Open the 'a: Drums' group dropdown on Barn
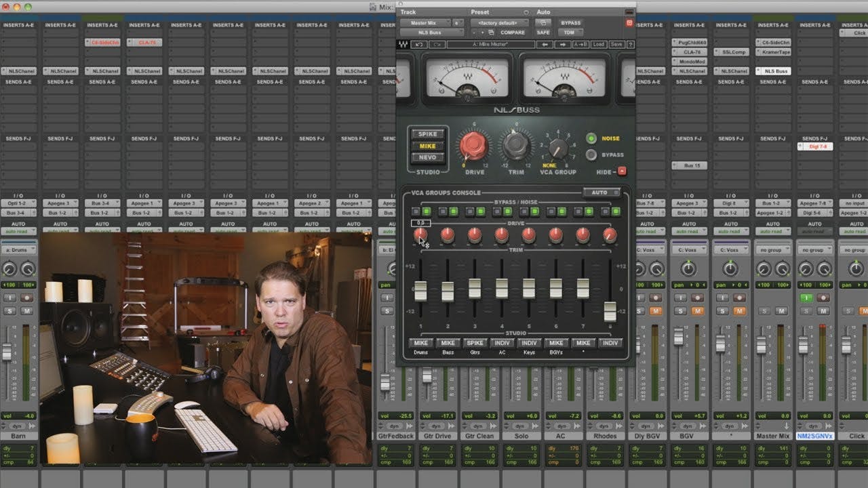 point(20,250)
